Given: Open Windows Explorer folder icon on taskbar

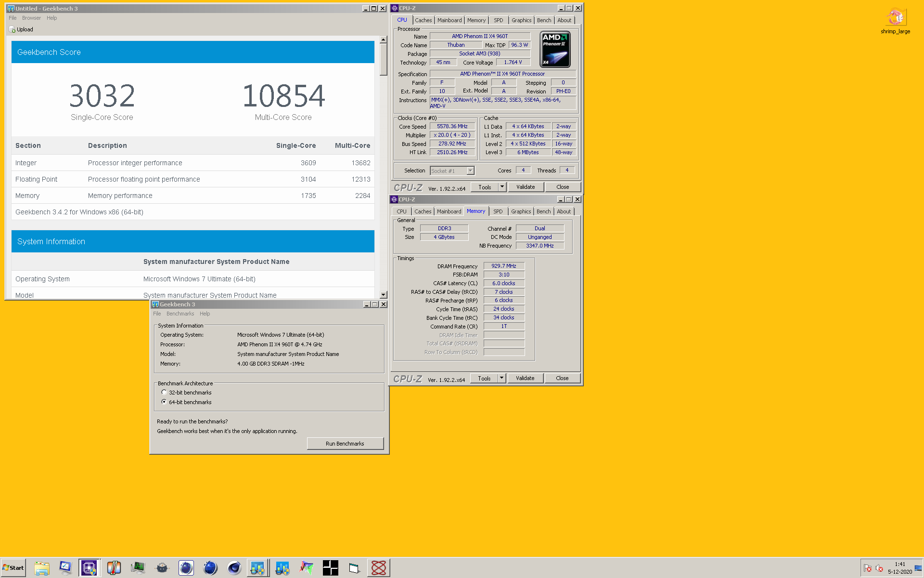Looking at the screenshot, I should point(42,568).
